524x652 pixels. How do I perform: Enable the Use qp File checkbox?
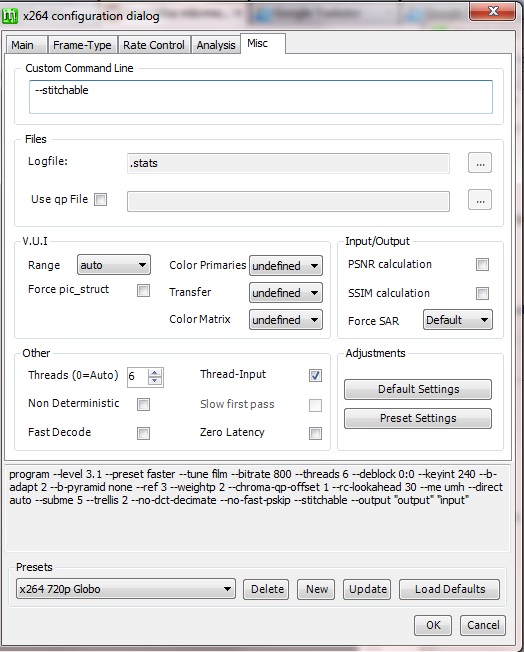100,200
